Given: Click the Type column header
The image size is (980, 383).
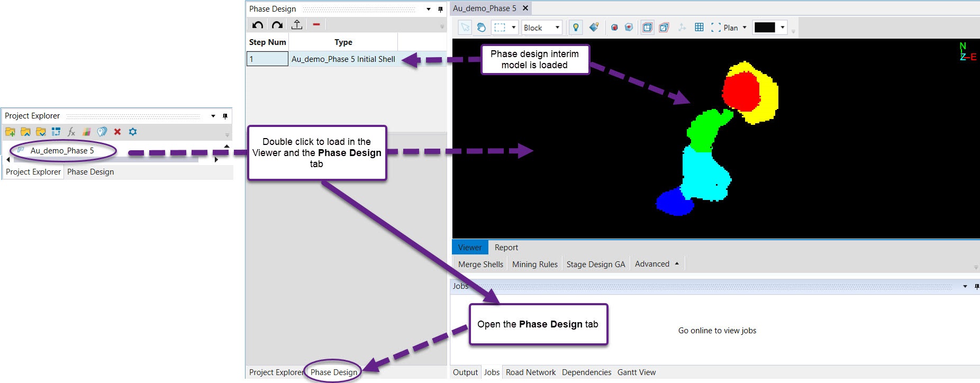Looking at the screenshot, I should click(x=343, y=42).
